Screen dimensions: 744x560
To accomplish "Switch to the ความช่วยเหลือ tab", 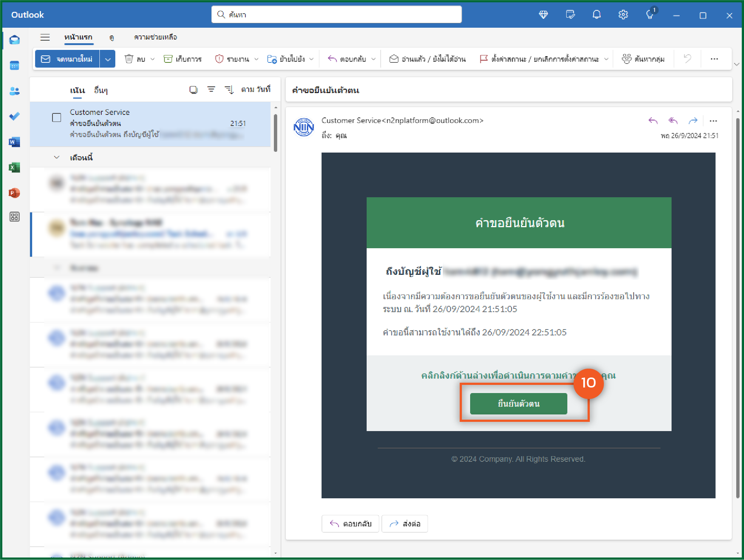I will [x=155, y=37].
